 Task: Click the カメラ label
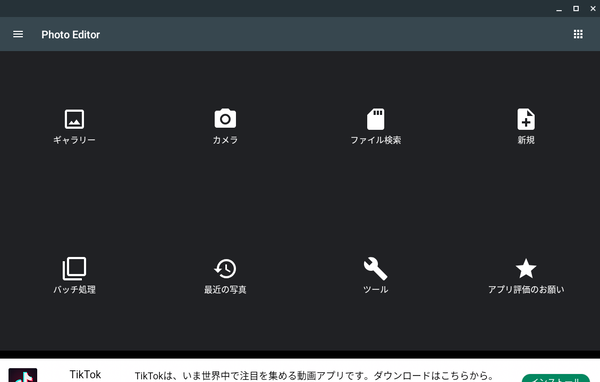(x=225, y=140)
